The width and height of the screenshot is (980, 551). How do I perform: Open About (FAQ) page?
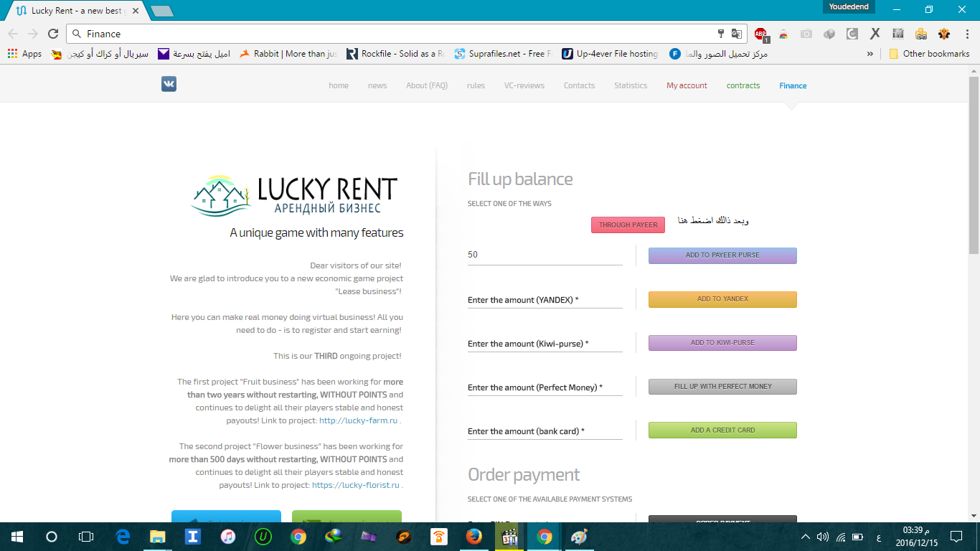427,85
